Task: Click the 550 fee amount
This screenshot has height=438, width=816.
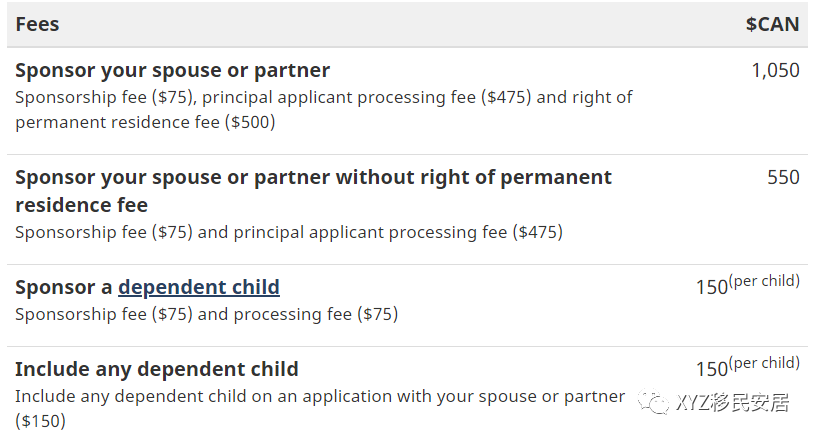Action: (783, 177)
